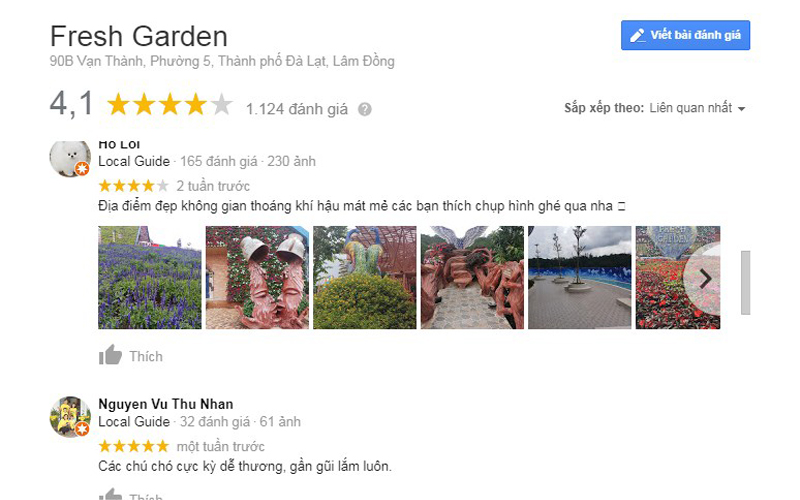Image resolution: width=800 pixels, height=500 pixels.
Task: Click the Local Guide badge on Ho Loi's avatar
Action: tap(82, 168)
